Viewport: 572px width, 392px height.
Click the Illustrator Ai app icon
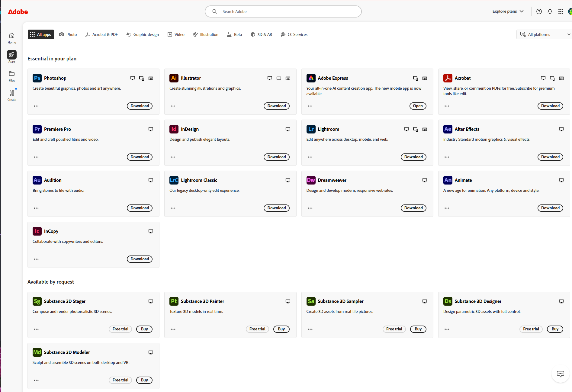coord(174,78)
